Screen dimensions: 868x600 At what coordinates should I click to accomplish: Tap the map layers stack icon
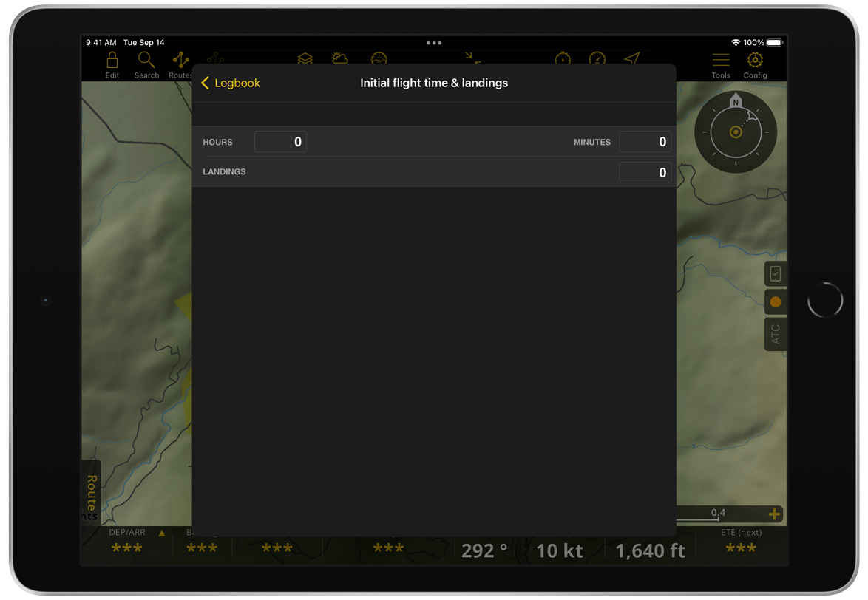(305, 58)
